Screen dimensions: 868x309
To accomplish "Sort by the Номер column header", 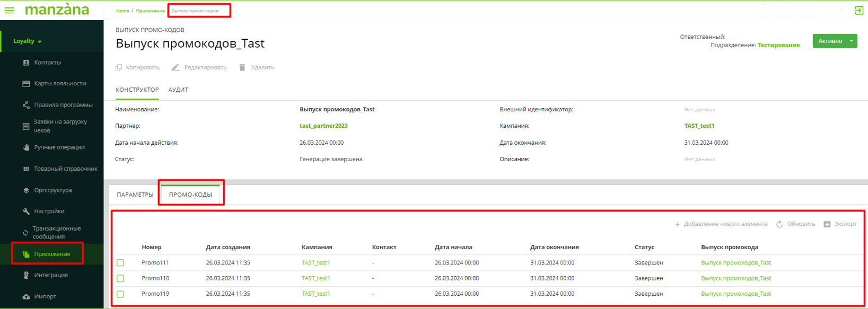I will pyautogui.click(x=152, y=247).
